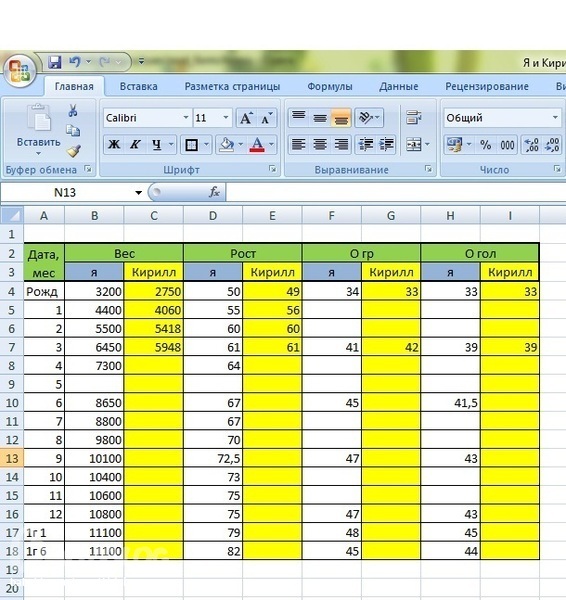The height and width of the screenshot is (600, 566).
Task: Open the Данные tab
Action: click(x=398, y=86)
